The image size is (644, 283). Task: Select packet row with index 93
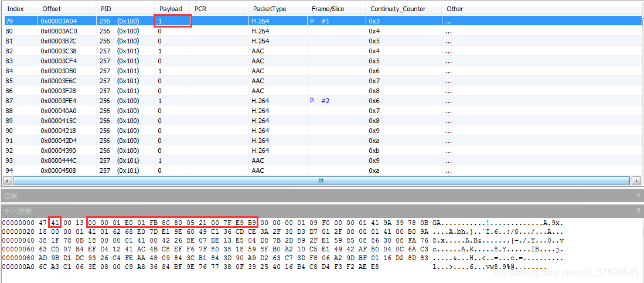coord(323,161)
